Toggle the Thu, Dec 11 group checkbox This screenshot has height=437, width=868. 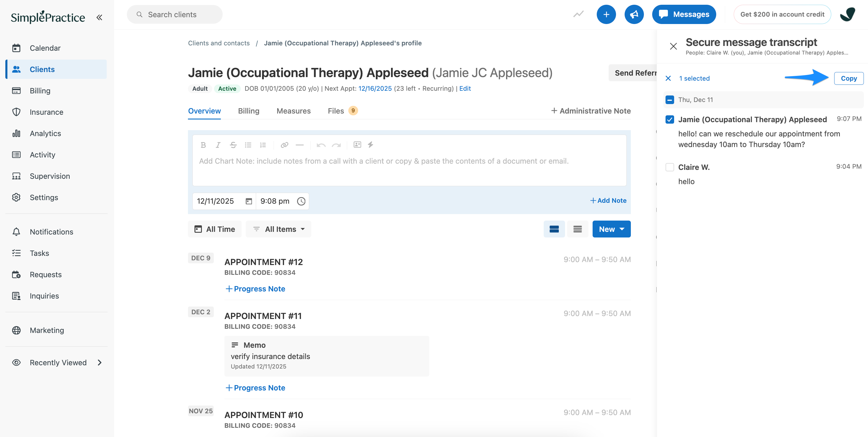pyautogui.click(x=670, y=100)
